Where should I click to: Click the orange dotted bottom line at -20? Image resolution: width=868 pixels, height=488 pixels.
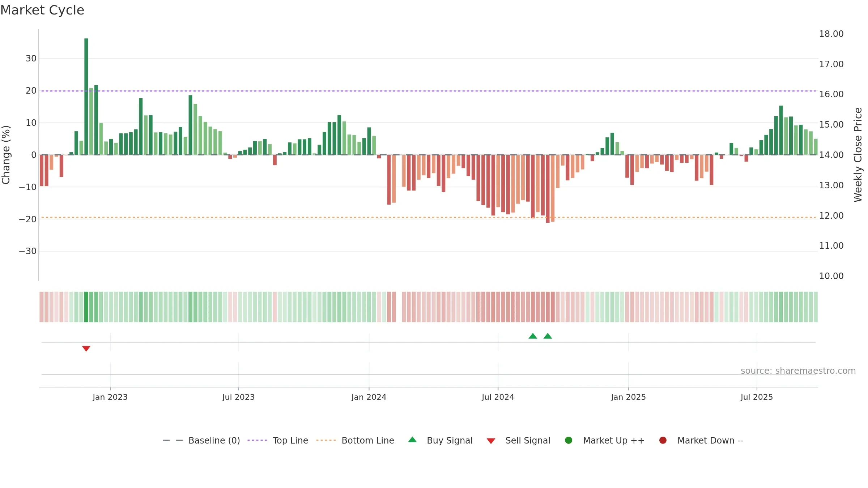[x=429, y=217]
